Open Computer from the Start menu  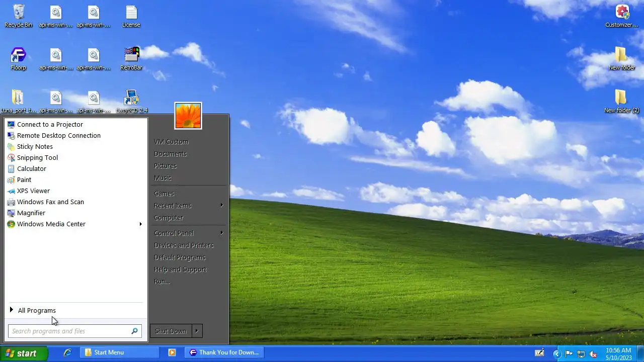point(169,218)
